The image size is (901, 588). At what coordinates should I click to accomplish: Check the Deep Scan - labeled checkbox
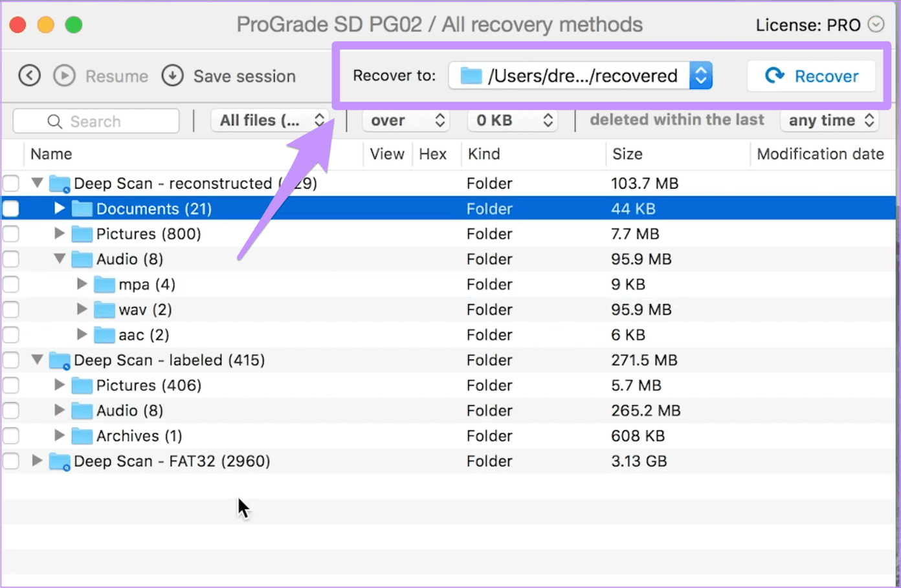point(11,360)
